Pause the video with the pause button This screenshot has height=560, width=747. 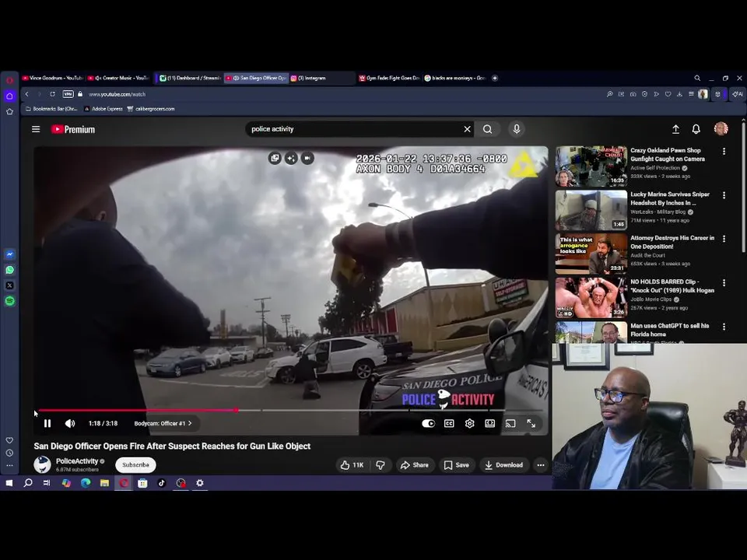click(x=47, y=423)
